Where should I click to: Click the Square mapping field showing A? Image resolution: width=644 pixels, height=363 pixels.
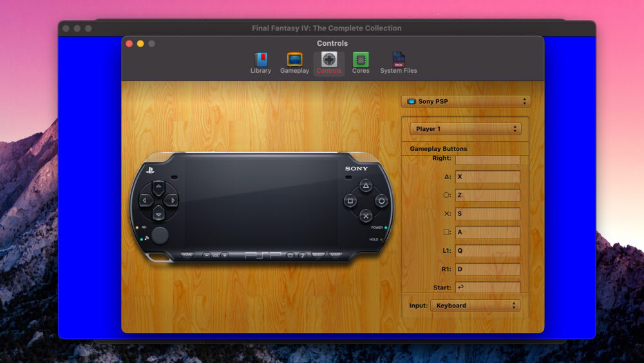(x=488, y=232)
